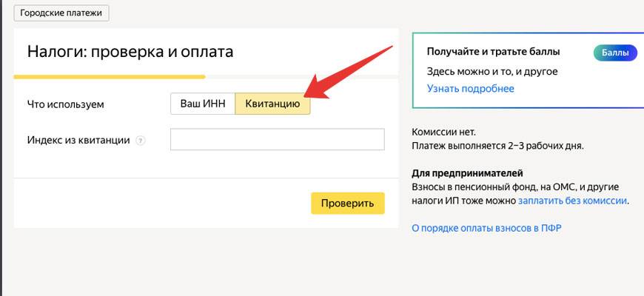Click the yellow progress bar under heading

point(109,76)
